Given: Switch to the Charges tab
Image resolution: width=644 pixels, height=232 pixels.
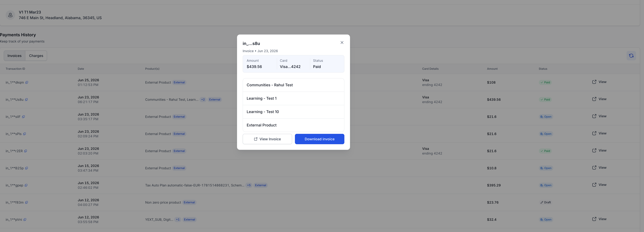Looking at the screenshot, I should coord(36,56).
